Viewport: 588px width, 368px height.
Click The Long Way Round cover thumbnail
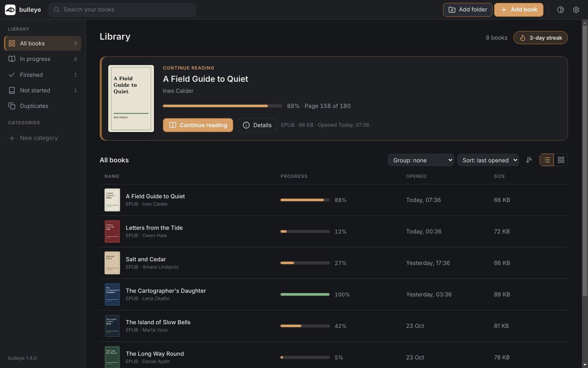(112, 357)
